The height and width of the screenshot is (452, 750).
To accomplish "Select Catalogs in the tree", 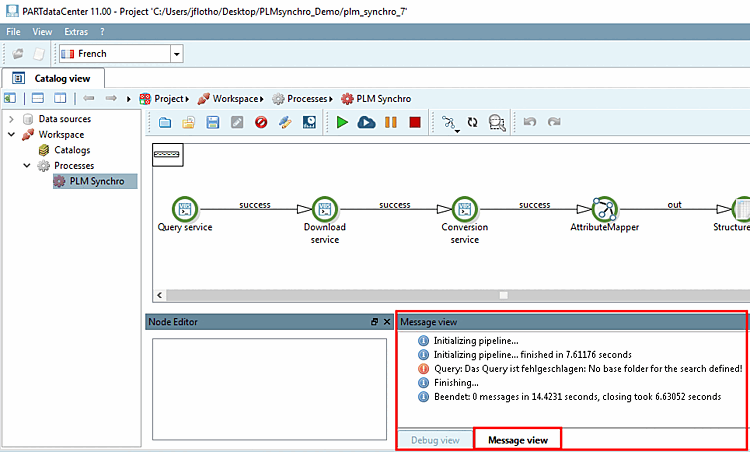I will pyautogui.click(x=72, y=150).
